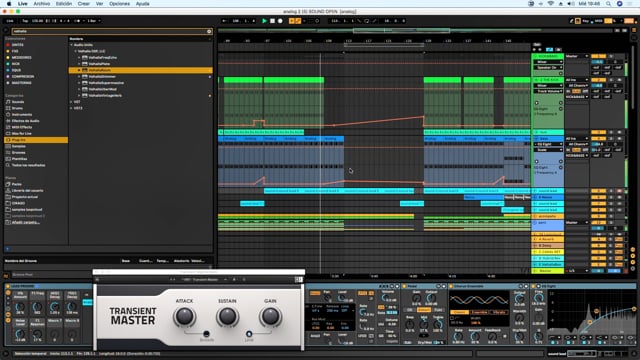Show Todos los resultados in browser

point(28,165)
